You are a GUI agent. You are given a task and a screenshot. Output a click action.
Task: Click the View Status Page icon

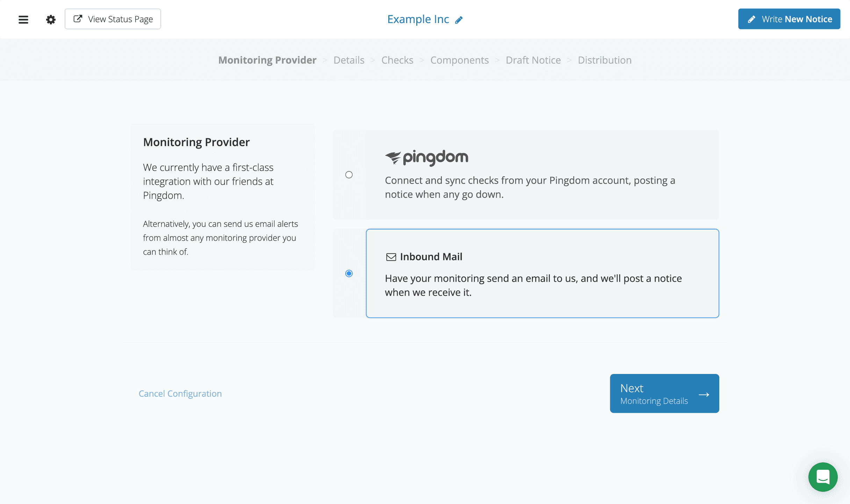tap(77, 19)
